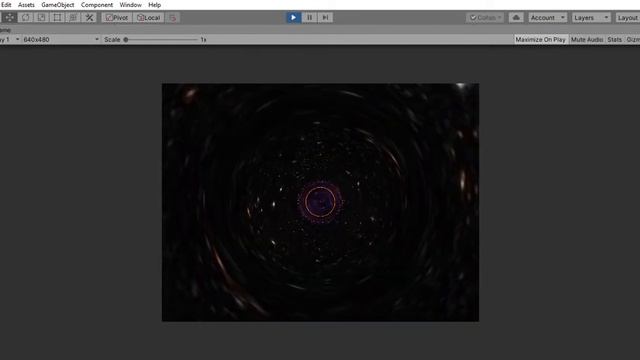
Task: Select the Game view tab
Action: pyautogui.click(x=5, y=30)
